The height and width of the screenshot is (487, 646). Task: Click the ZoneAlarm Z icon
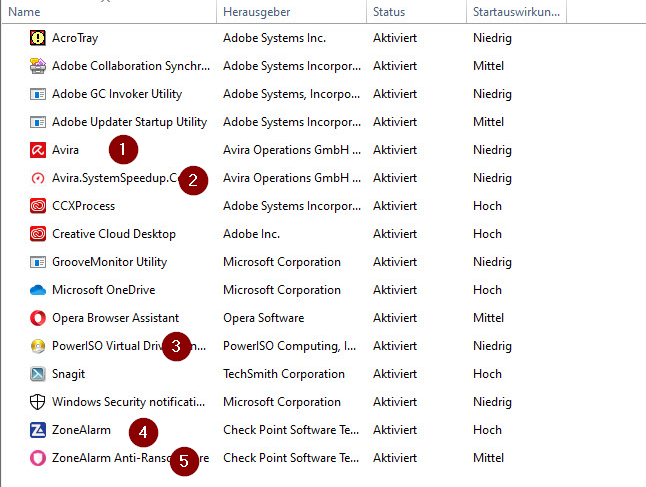[x=38, y=430]
